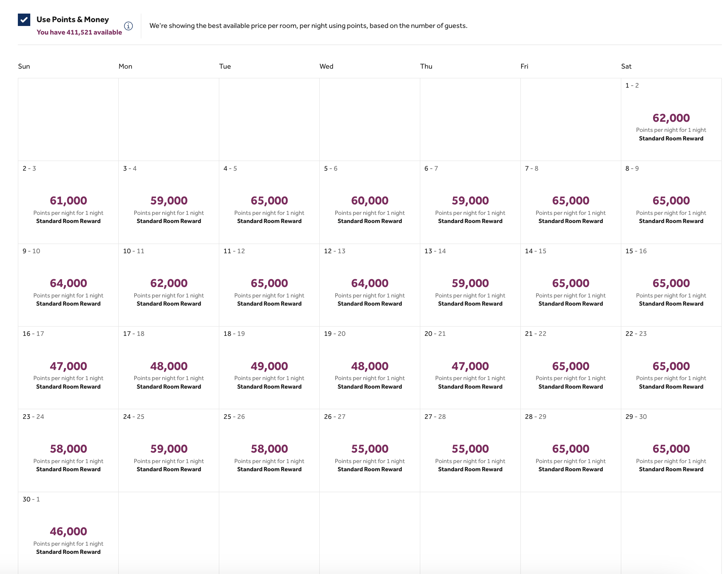The height and width of the screenshot is (574, 728).
Task: Pick the 58,000 points night on the 23rd
Action: pyautogui.click(x=68, y=449)
